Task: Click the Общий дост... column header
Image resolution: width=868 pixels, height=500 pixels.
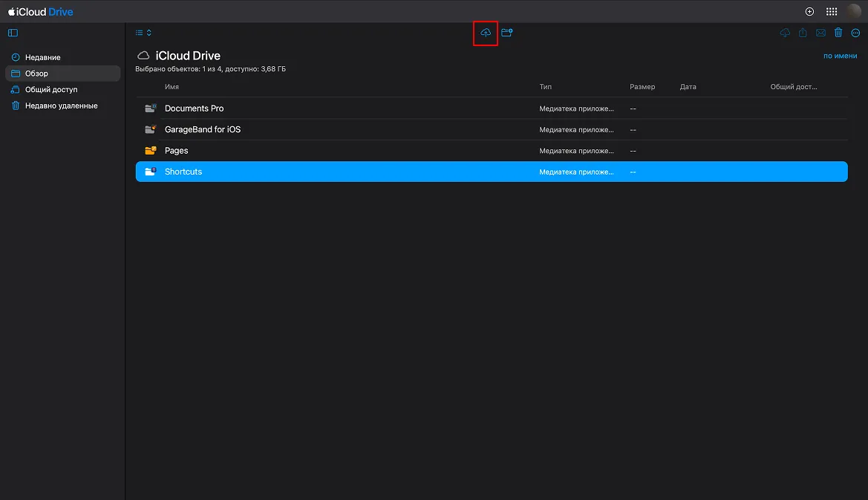Action: 793,87
